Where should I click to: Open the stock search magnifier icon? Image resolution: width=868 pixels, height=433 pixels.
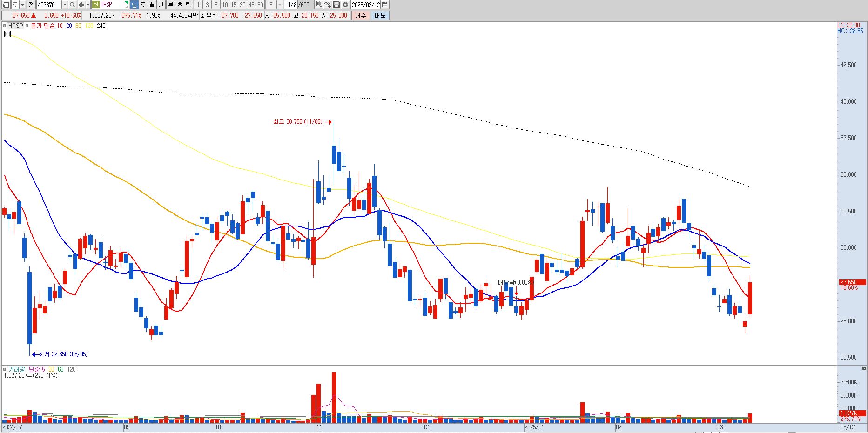[x=72, y=5]
